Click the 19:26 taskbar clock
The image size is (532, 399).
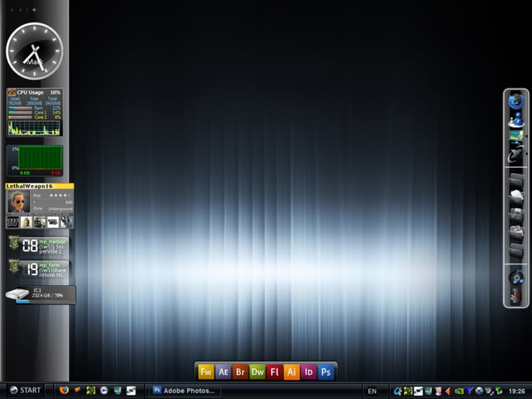pos(517,392)
